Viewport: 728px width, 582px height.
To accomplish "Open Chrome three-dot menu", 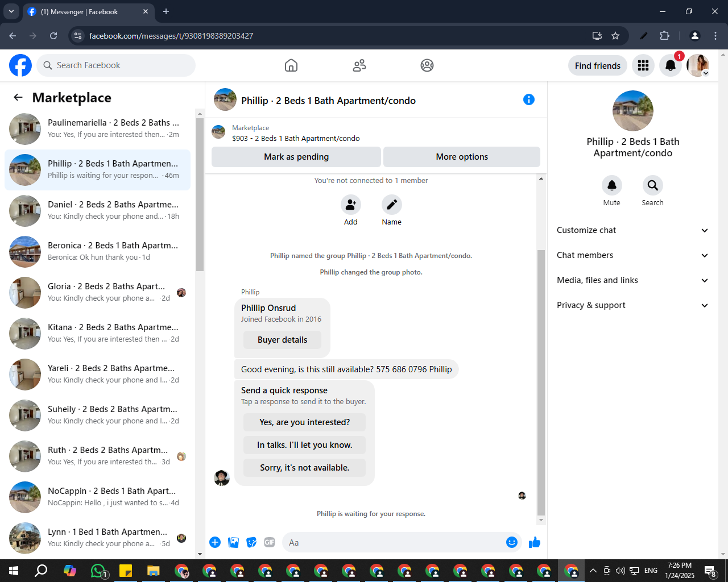I will (715, 36).
